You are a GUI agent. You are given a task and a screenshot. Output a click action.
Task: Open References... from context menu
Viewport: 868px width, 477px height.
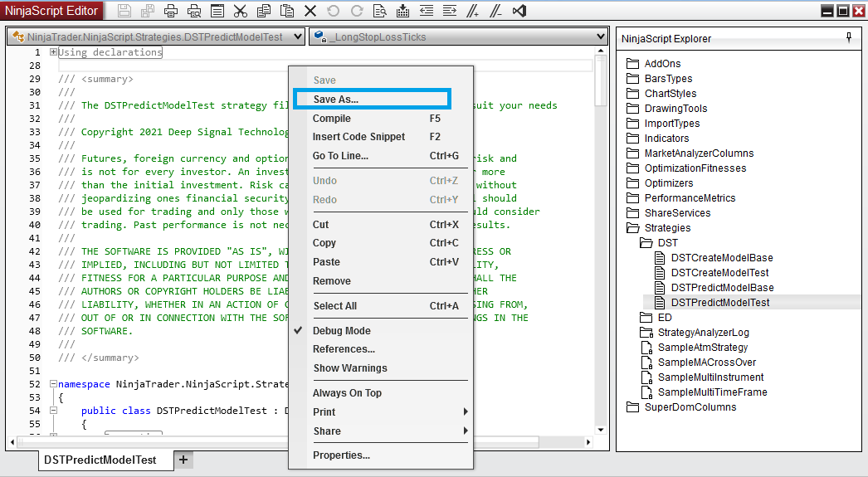(x=344, y=349)
